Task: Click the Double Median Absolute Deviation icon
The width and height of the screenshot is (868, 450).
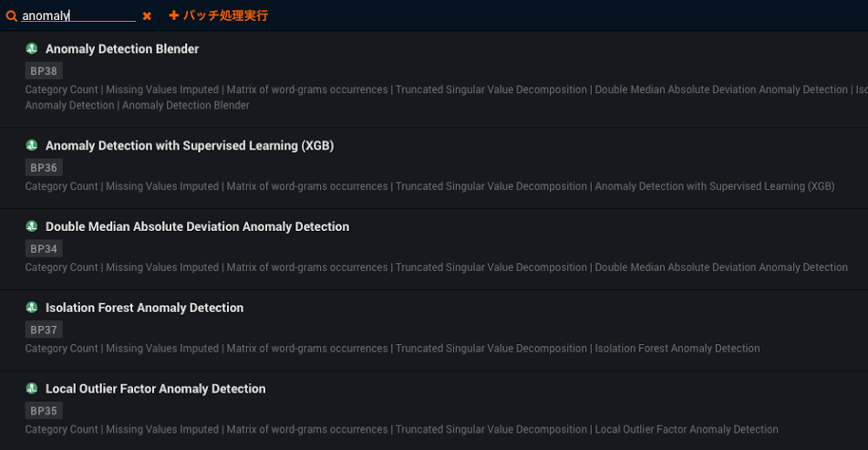Action: (32, 226)
